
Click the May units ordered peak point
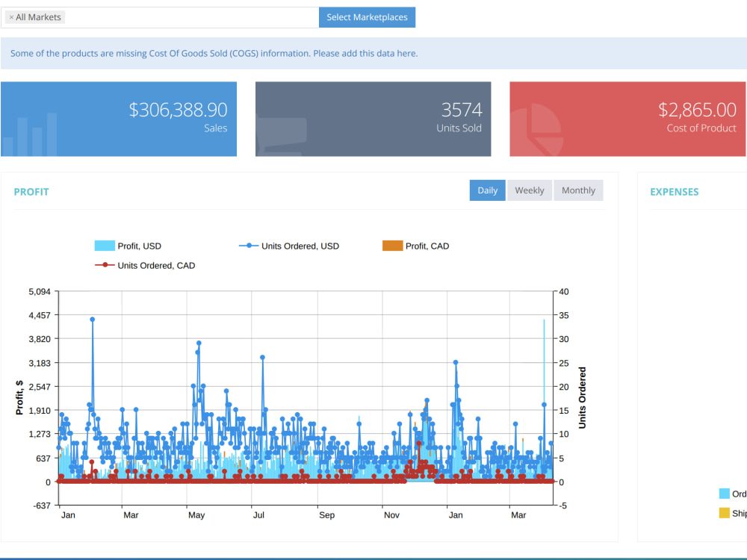(x=199, y=343)
